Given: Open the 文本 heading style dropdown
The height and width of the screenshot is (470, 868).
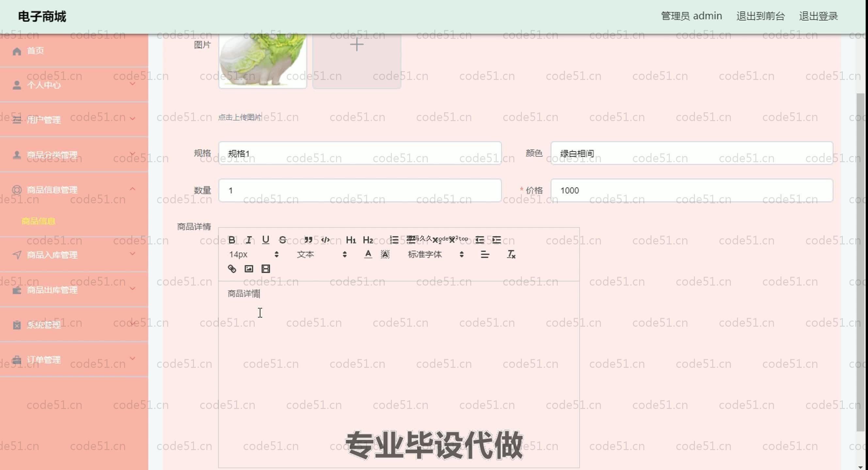Looking at the screenshot, I should pos(321,254).
